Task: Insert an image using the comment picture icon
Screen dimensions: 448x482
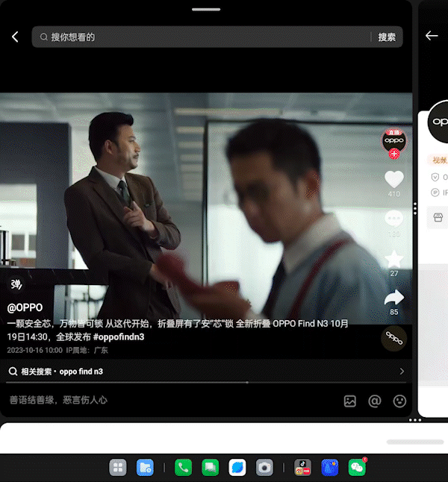Action: click(350, 401)
